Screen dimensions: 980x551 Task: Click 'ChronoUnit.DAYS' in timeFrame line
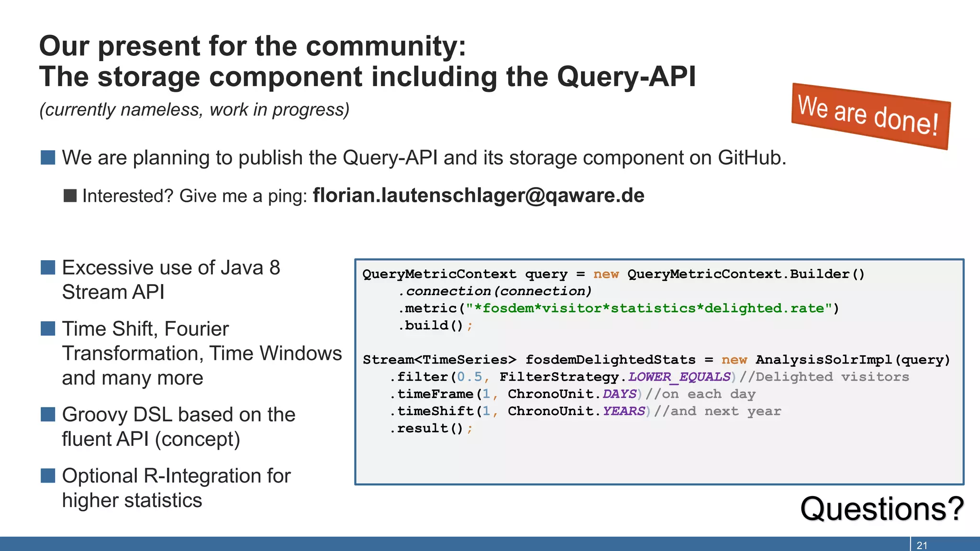tap(572, 394)
